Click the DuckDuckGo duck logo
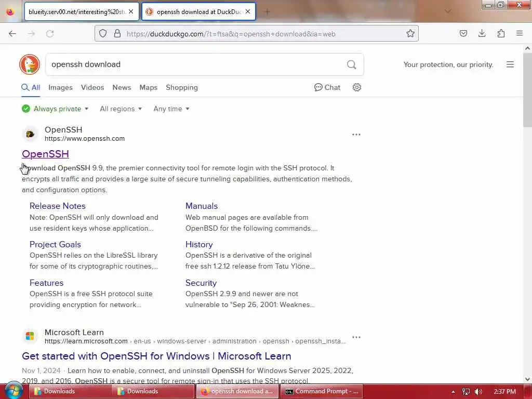This screenshot has height=399, width=532. pos(30,64)
